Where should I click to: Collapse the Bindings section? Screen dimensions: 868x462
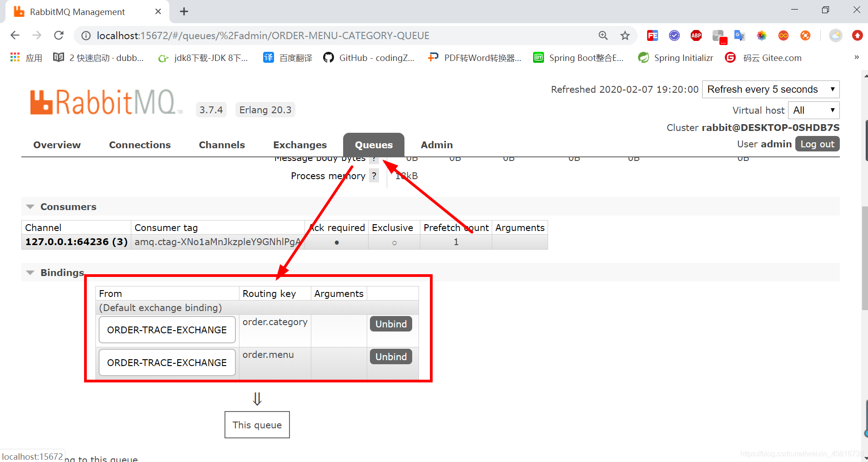pyautogui.click(x=55, y=272)
